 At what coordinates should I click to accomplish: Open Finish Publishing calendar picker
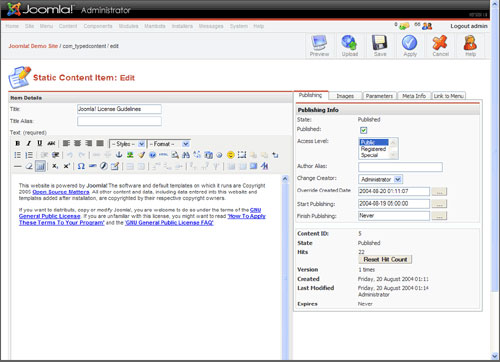(x=439, y=216)
